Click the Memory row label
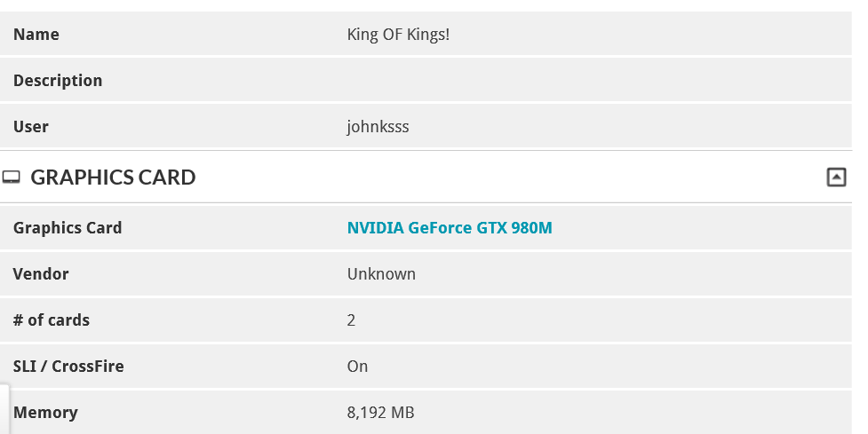Viewport: 868px width, 434px height. 45,413
